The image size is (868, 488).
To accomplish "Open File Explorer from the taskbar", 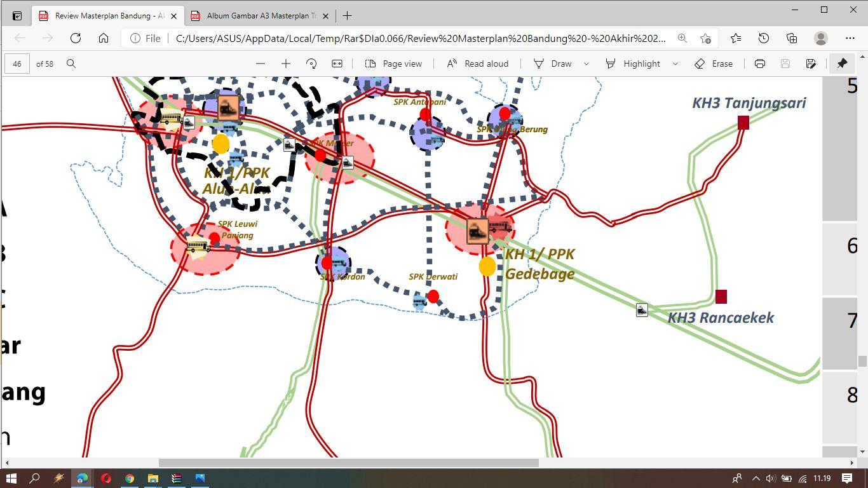I will click(x=153, y=478).
